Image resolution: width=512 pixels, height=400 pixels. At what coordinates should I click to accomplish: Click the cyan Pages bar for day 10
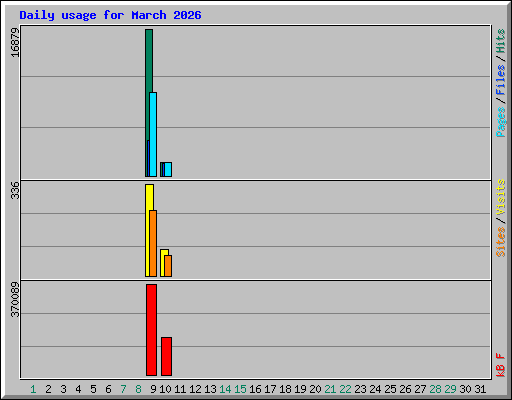[x=168, y=169]
